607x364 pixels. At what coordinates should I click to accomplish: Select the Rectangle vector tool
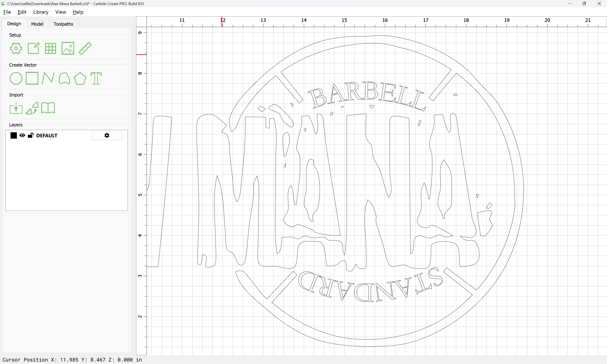tap(32, 79)
